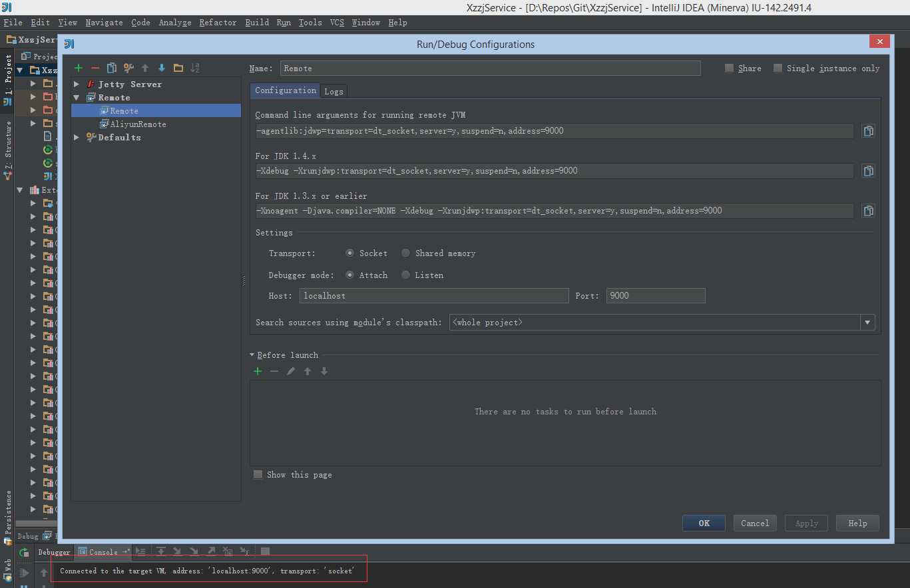This screenshot has height=588, width=910.
Task: Expand the Jetty Server node
Action: click(77, 84)
